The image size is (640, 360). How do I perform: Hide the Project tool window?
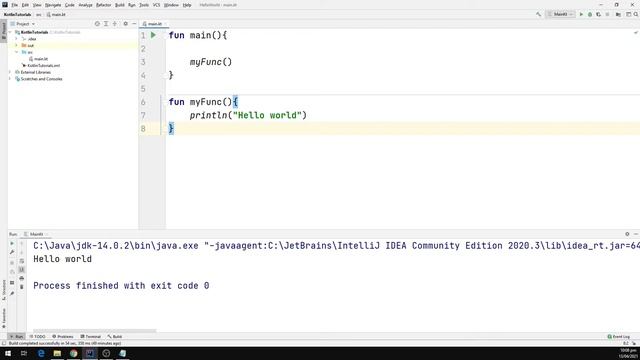click(134, 24)
